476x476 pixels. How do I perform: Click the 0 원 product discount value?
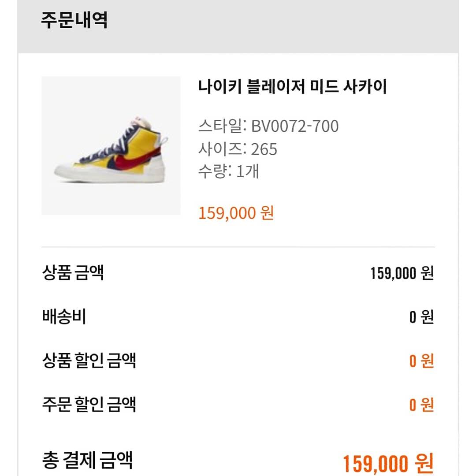(421, 361)
